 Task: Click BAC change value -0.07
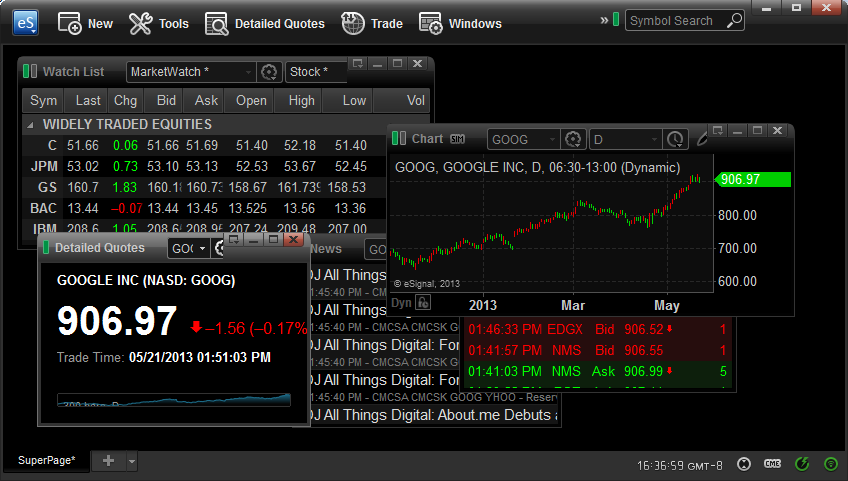[x=127, y=208]
